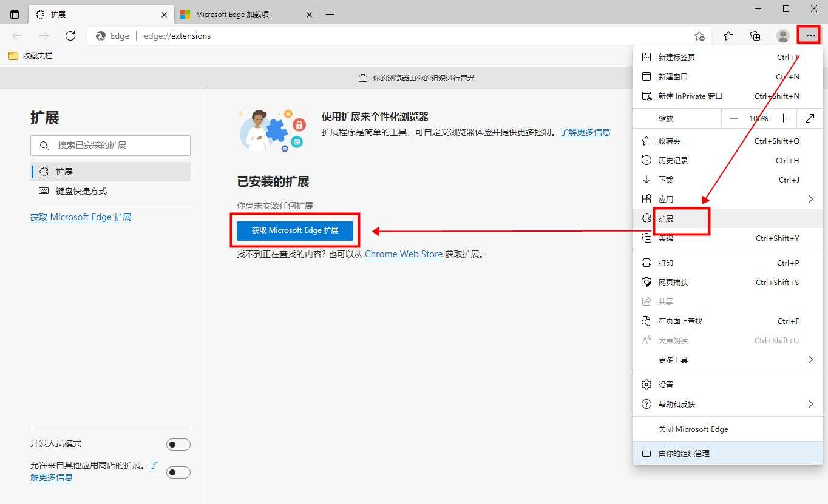The width and height of the screenshot is (828, 504).
Task: Close the 扩展 tab
Action: (x=165, y=15)
